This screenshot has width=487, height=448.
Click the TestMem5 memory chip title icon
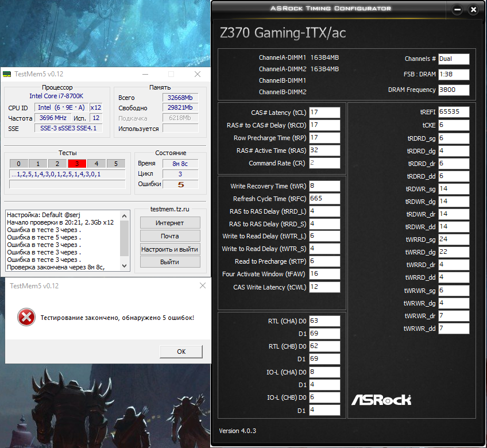6,74
